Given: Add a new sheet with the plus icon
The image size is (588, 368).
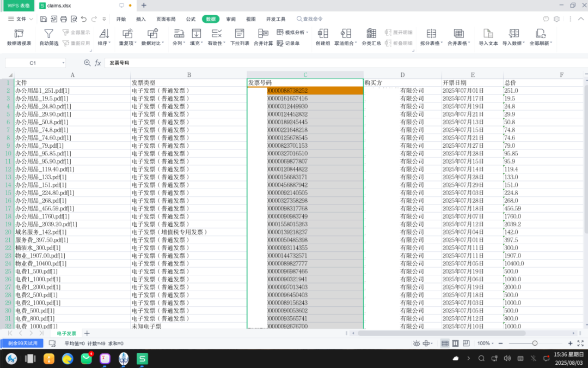Looking at the screenshot, I should 87,333.
